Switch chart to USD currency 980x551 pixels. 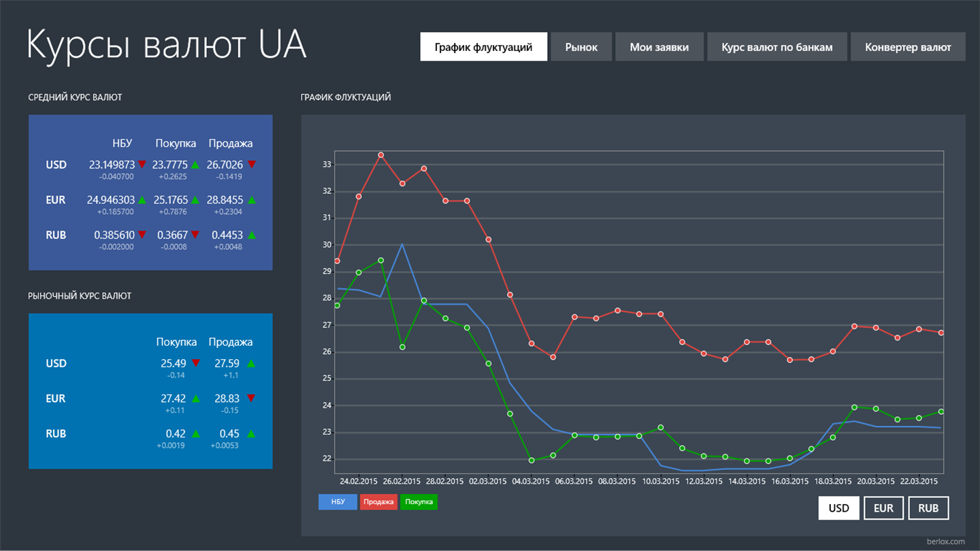click(x=838, y=508)
